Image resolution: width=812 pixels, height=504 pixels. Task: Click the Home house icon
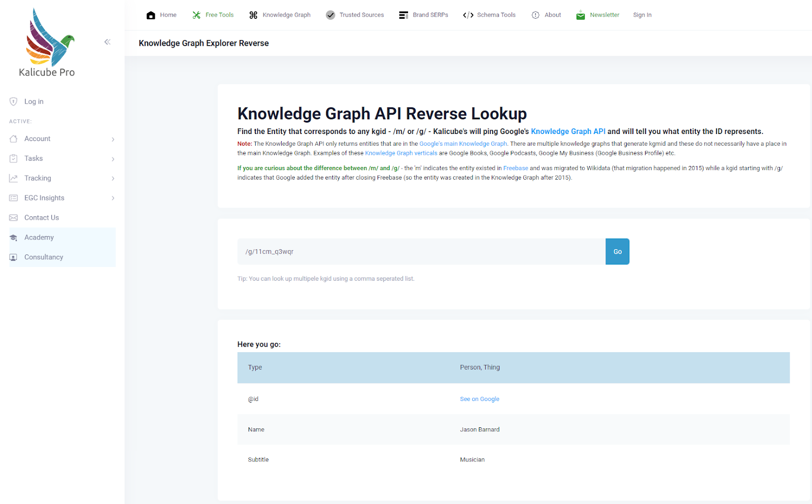(151, 15)
